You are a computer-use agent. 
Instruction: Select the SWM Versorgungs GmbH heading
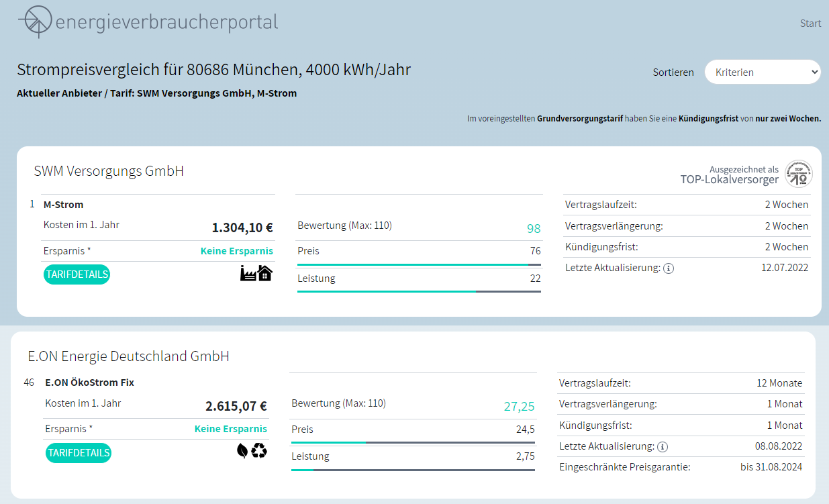[x=107, y=171]
